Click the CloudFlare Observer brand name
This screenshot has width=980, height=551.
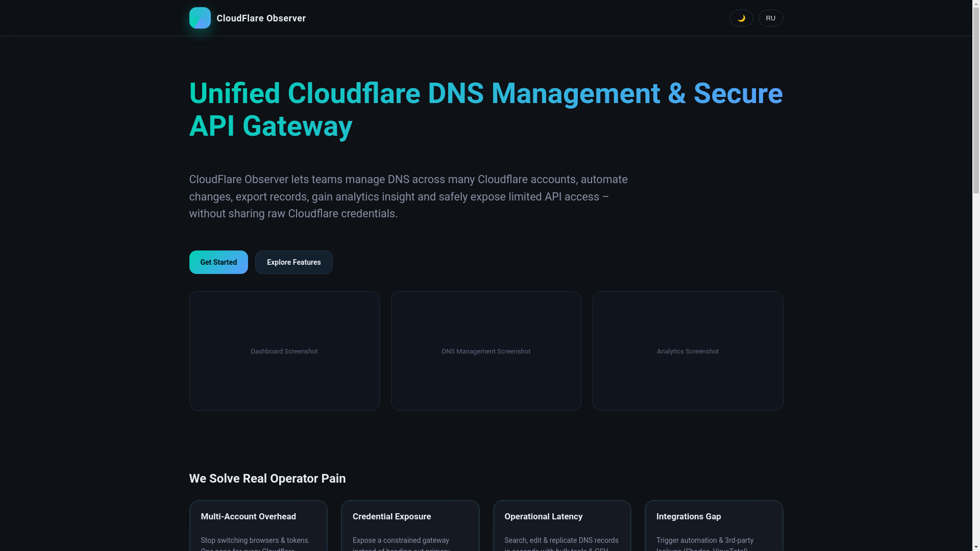(261, 18)
